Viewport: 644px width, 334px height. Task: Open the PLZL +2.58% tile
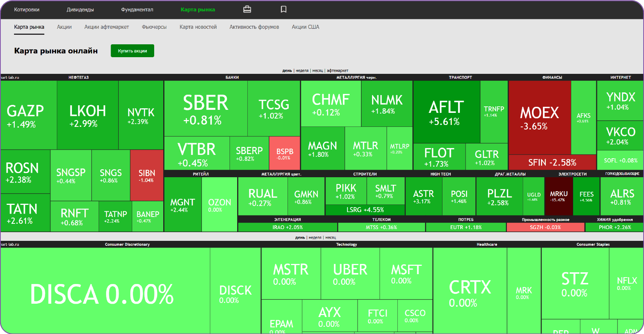click(x=499, y=196)
